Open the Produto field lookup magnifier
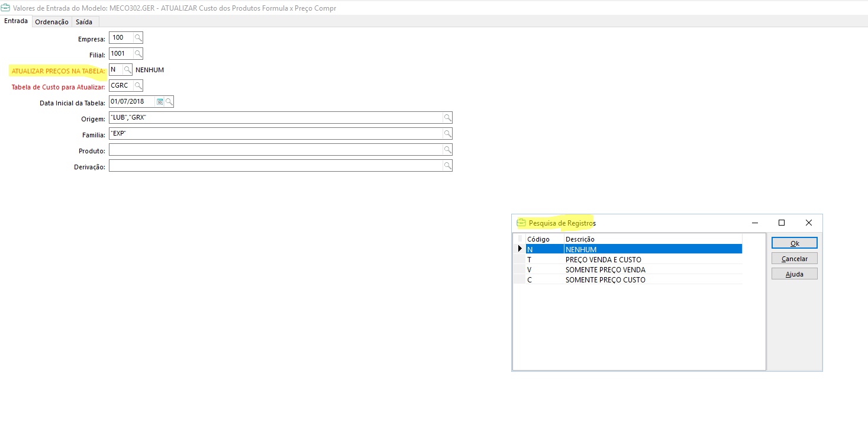 pyautogui.click(x=447, y=150)
